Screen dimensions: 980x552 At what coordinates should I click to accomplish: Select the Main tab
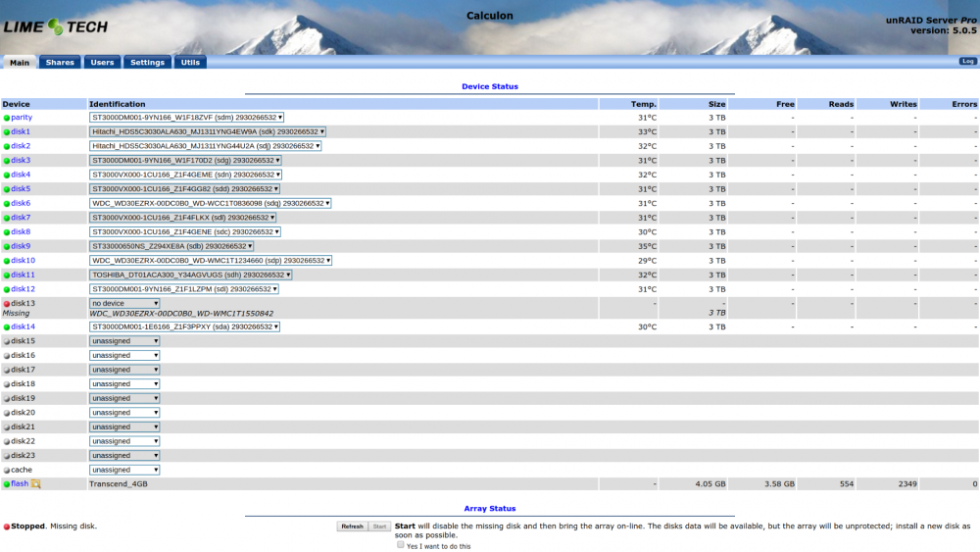[x=20, y=63]
